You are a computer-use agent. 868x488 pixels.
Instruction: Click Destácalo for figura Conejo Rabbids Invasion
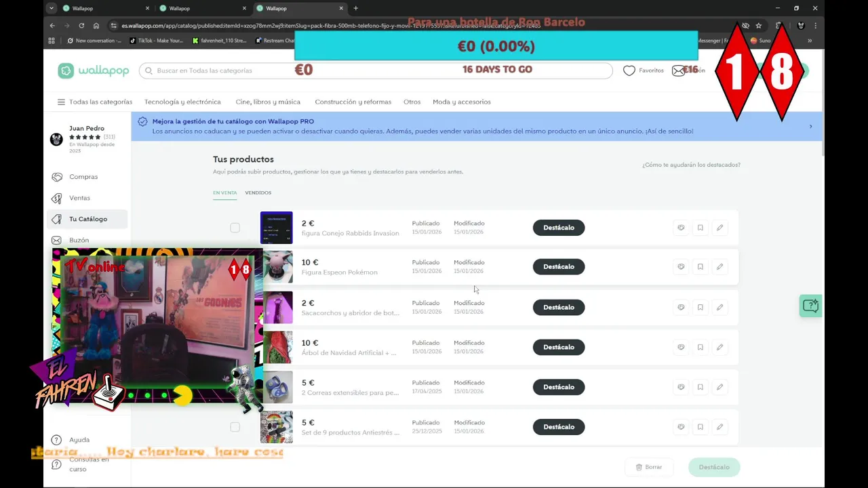pyautogui.click(x=559, y=228)
